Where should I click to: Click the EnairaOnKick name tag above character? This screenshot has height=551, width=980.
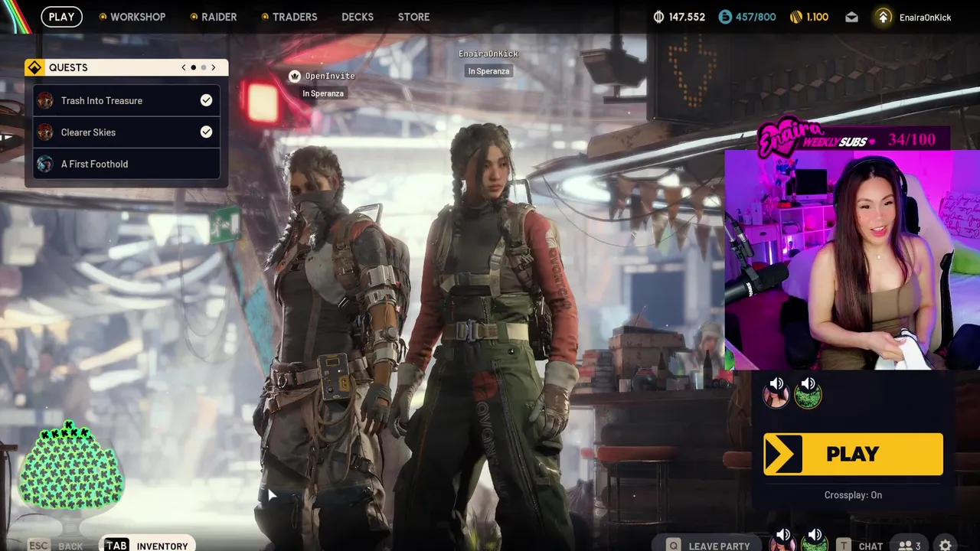point(488,54)
